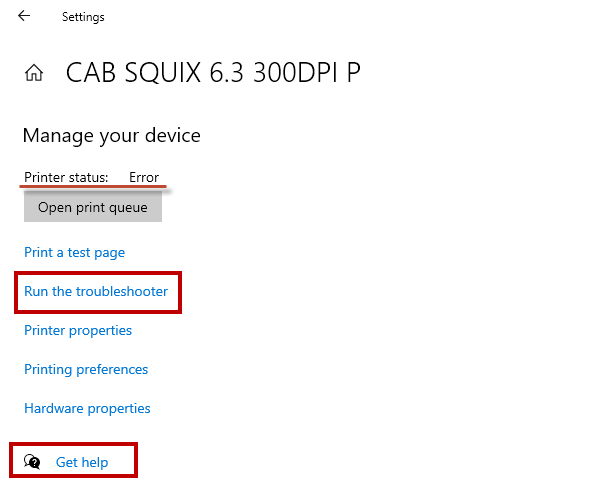Open print queue
Image resolution: width=605 pixels, height=484 pixels.
point(93,208)
